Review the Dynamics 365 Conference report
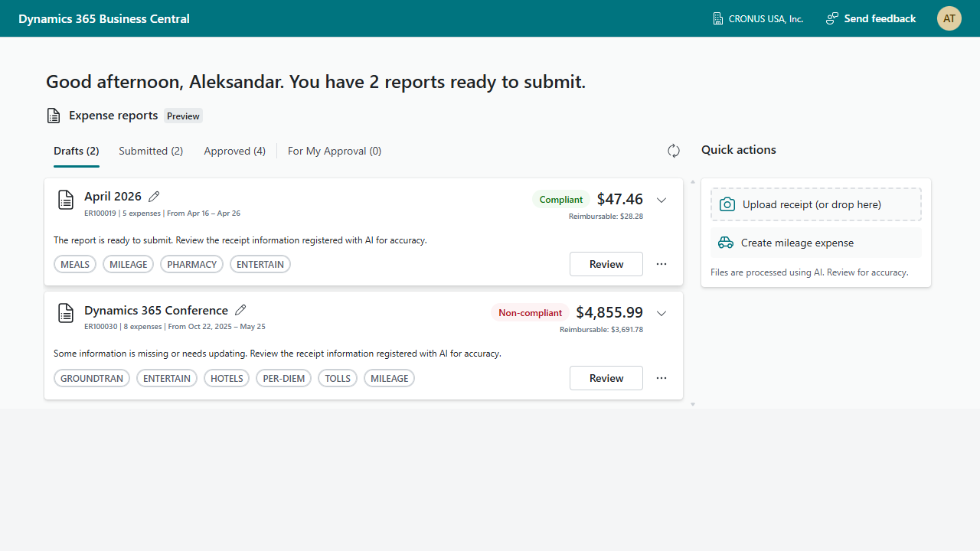Viewport: 980px width, 551px height. [606, 378]
